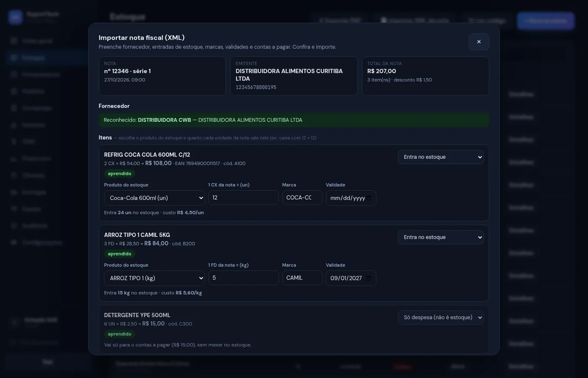Click emitente name 'DISTRIBUIDORA ALIMENTOS CURITIBA LTDA' in card

(289, 75)
